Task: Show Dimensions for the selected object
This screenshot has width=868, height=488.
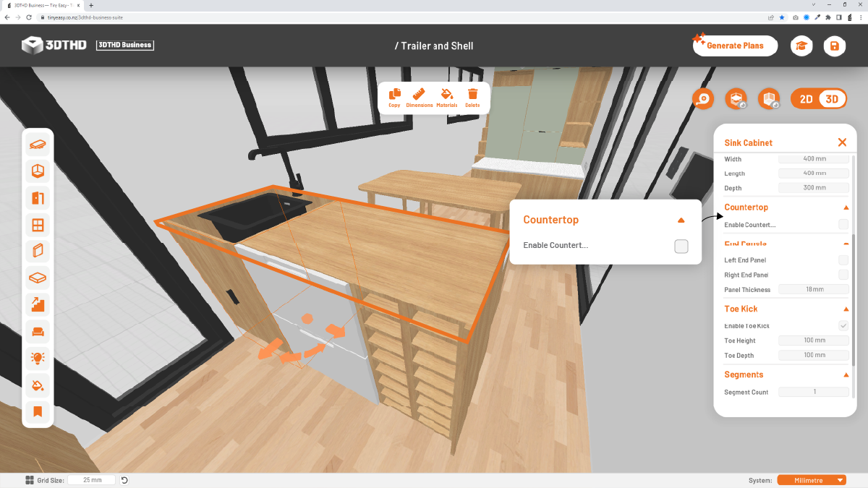Action: (420, 97)
